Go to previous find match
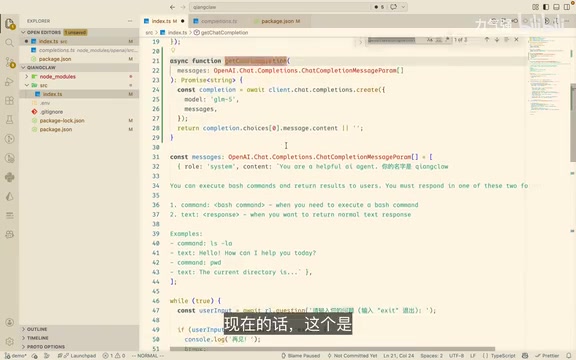 point(487,39)
